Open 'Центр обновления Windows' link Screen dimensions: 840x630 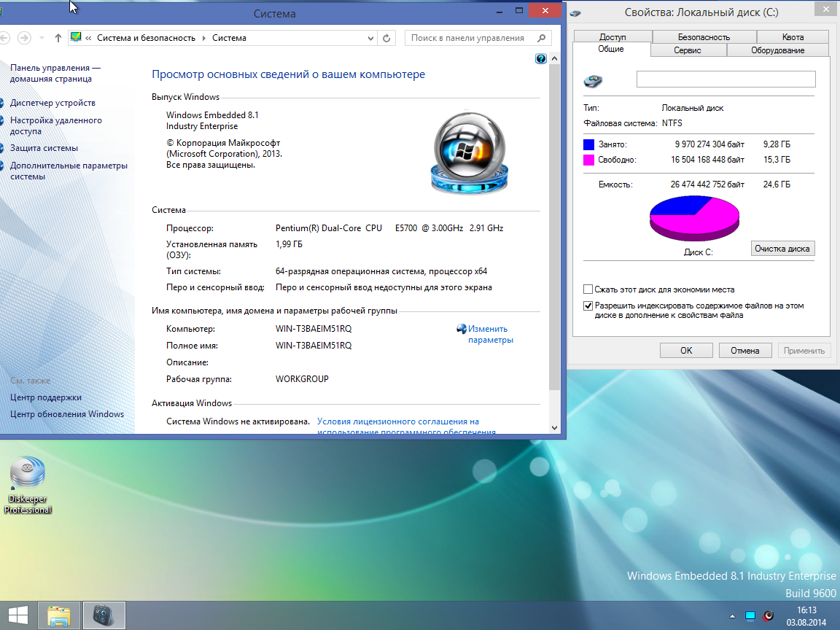(67, 414)
